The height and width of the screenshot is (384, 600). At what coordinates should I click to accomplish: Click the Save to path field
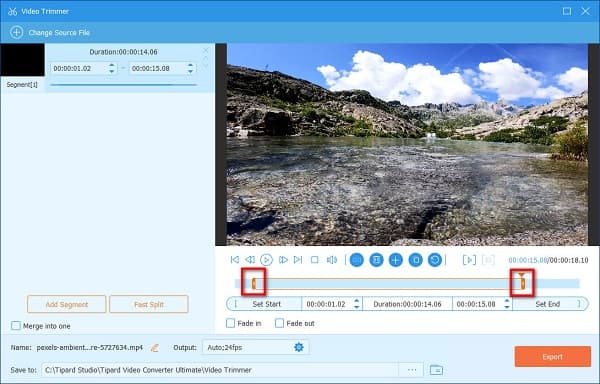point(220,370)
